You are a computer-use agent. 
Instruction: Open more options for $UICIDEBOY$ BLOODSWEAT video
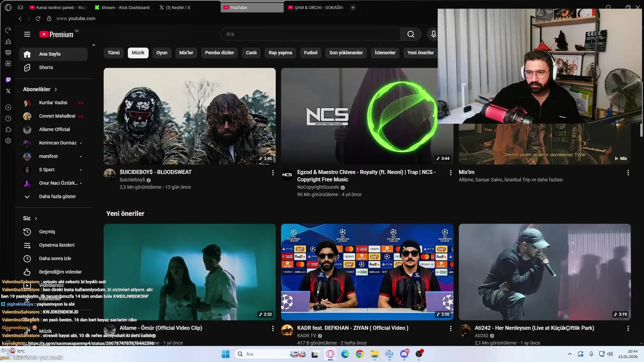(273, 172)
